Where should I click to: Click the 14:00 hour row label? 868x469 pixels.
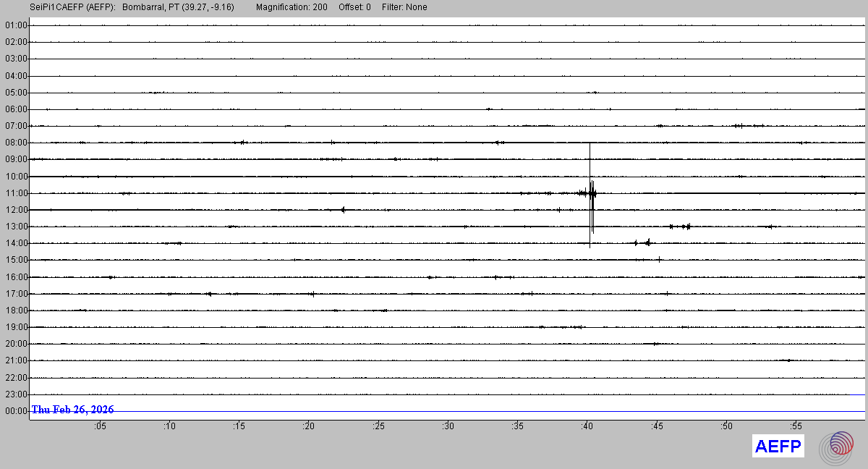[16, 243]
